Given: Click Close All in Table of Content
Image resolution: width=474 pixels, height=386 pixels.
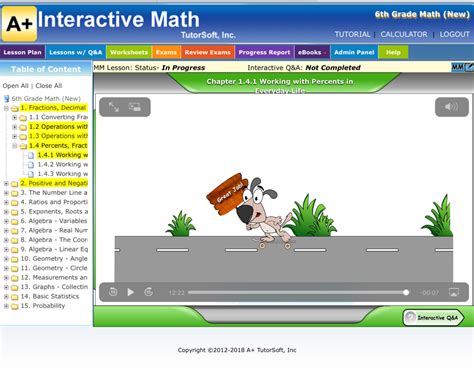Looking at the screenshot, I should coord(49,86).
